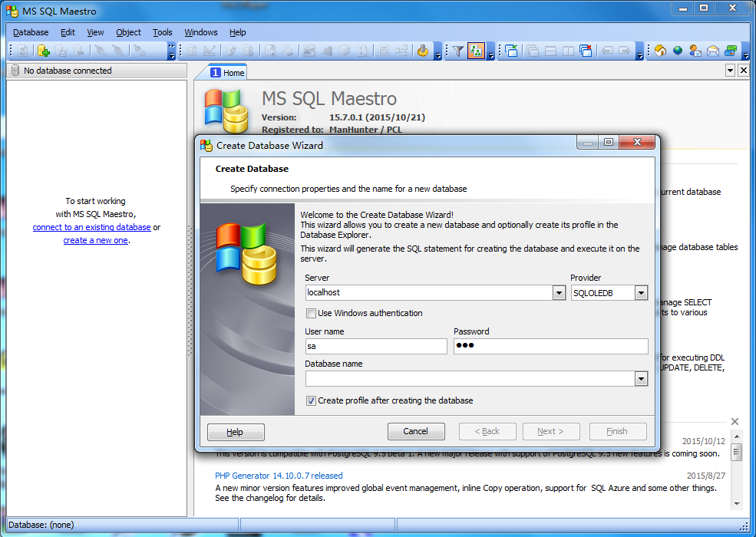Screen dimensions: 756x537
Task: Expand the Provider dropdown showing SQLOLEDB
Action: (641, 292)
